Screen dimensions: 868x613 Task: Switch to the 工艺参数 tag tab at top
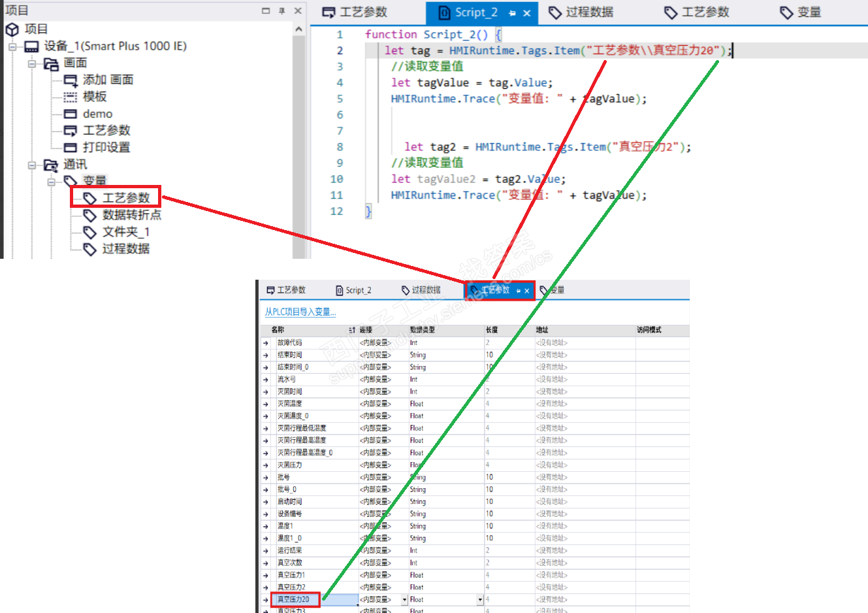tap(697, 12)
